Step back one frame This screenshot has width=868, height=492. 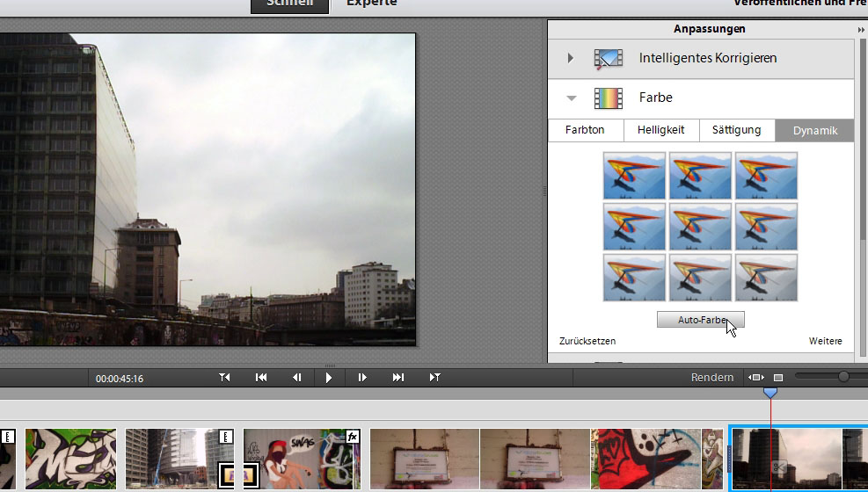[x=297, y=378]
